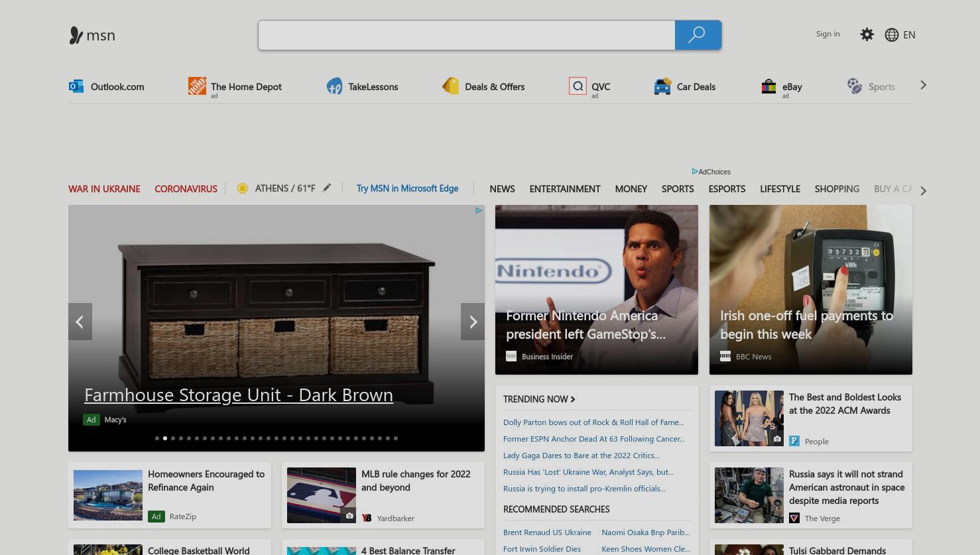This screenshot has width=980, height=555.
Task: Click the weather sun icon
Action: pyautogui.click(x=243, y=188)
